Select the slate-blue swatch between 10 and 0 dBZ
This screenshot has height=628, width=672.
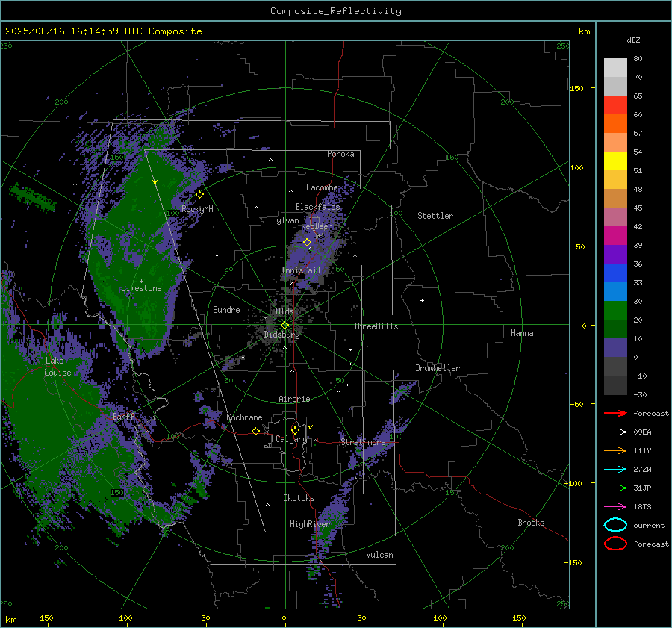(x=615, y=348)
